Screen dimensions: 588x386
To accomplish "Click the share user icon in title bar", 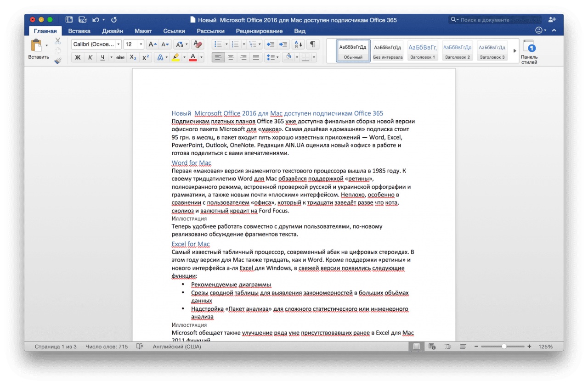I will 552,20.
